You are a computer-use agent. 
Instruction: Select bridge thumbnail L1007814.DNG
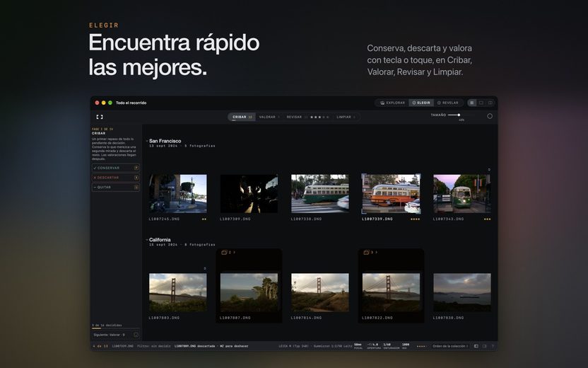(320, 292)
